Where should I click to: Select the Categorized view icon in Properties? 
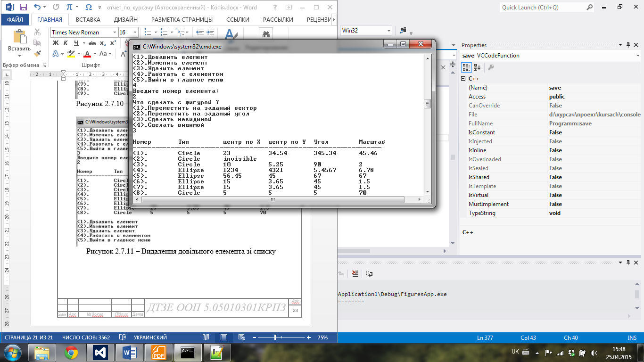coord(466,67)
